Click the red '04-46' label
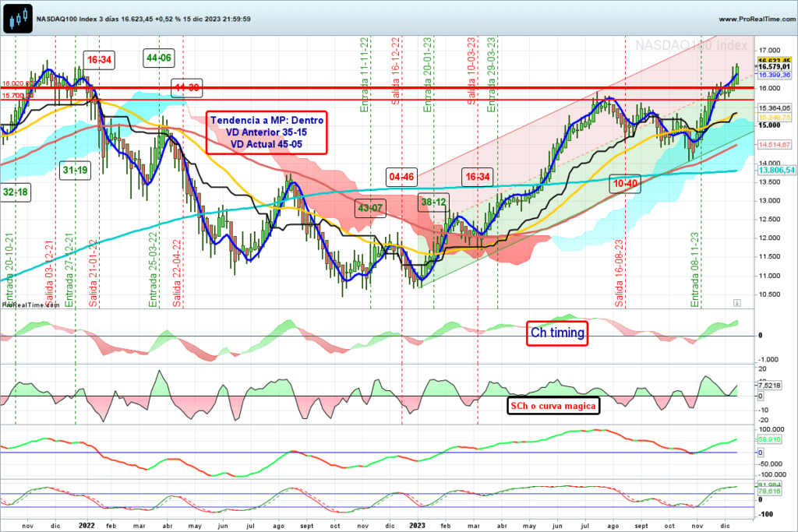The height and width of the screenshot is (532, 798). (401, 177)
